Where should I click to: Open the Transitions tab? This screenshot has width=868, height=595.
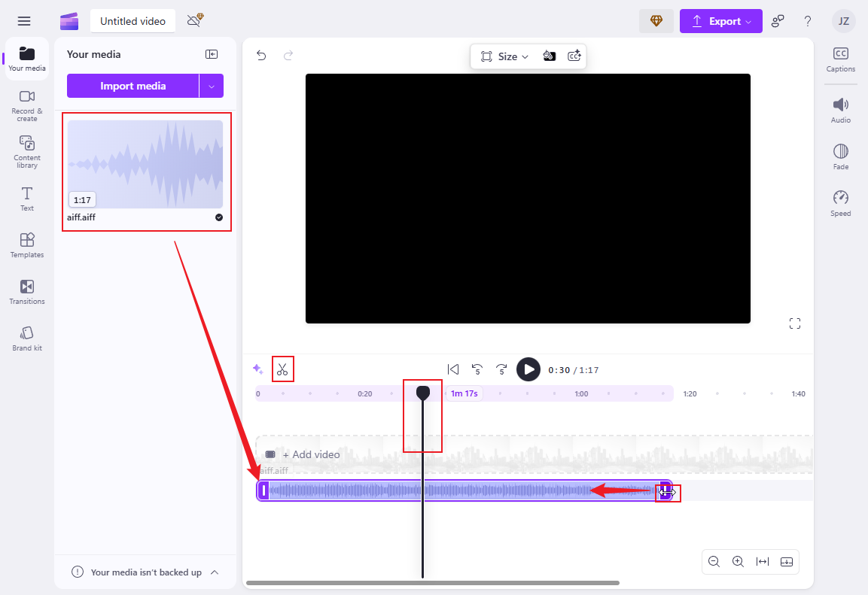[26, 292]
